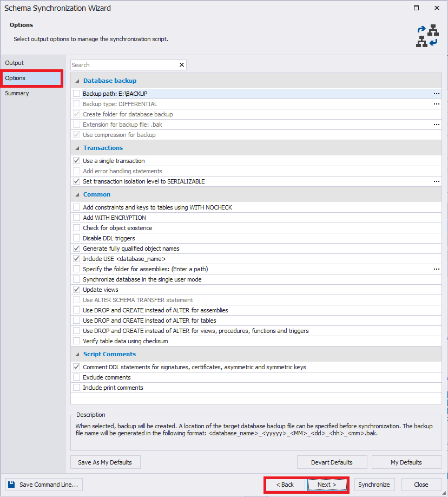
Task: Select the Create folder for database backup row
Action: 256,114
